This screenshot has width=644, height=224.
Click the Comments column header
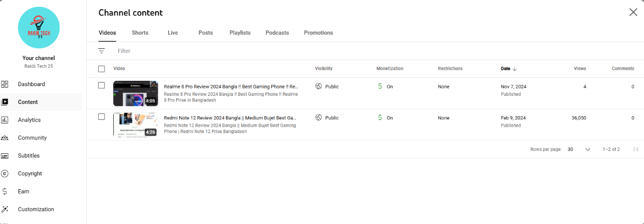pyautogui.click(x=623, y=69)
